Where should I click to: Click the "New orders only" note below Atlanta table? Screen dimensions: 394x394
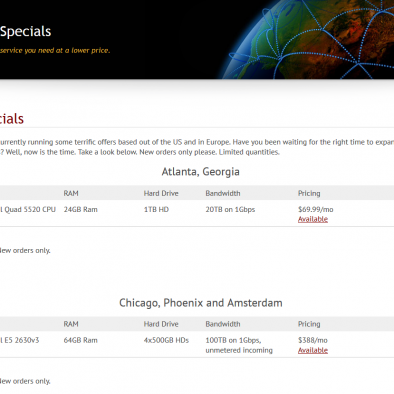pyautogui.click(x=25, y=250)
